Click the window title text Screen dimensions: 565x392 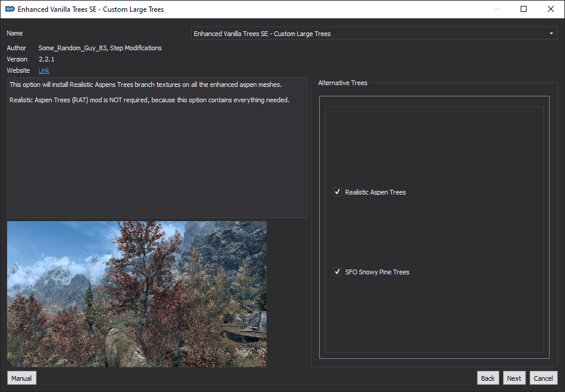coord(91,9)
